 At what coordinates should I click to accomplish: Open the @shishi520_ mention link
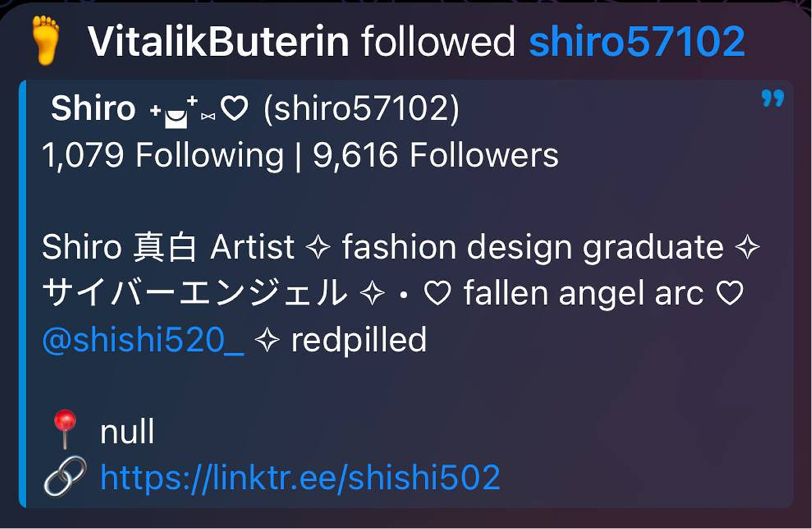pos(143,341)
